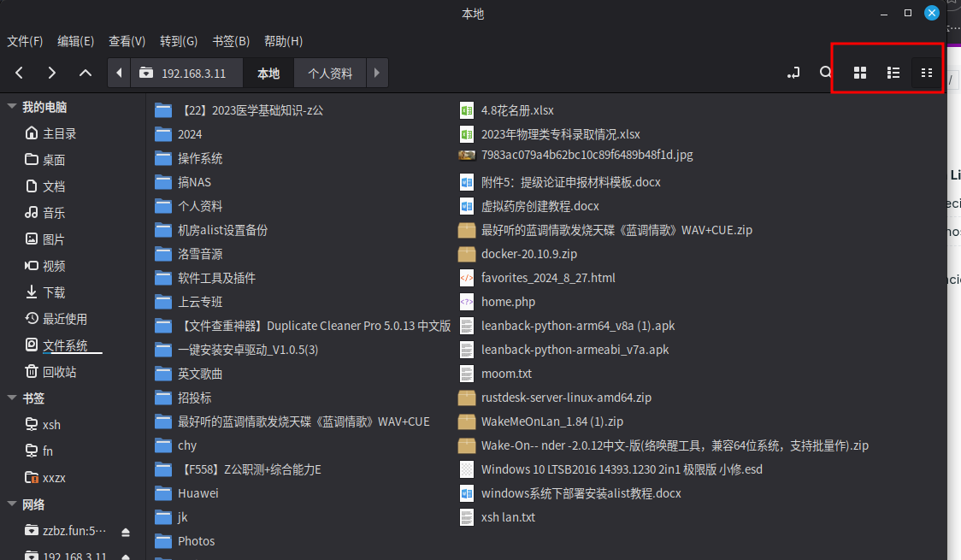Navigate up one directory with the up arrow
Image resolution: width=961 pixels, height=560 pixels.
tap(84, 73)
